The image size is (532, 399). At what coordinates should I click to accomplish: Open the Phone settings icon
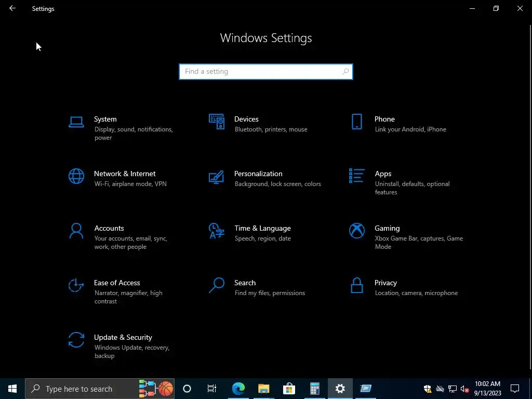click(356, 122)
